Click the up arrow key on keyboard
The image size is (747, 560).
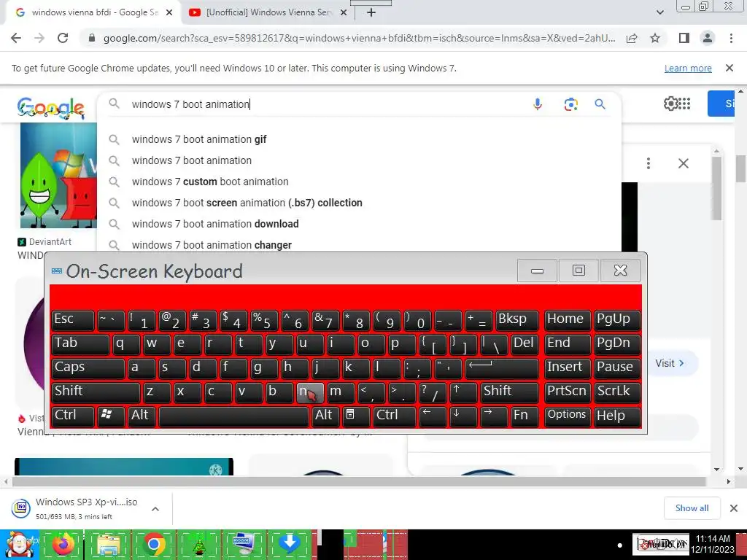click(462, 392)
